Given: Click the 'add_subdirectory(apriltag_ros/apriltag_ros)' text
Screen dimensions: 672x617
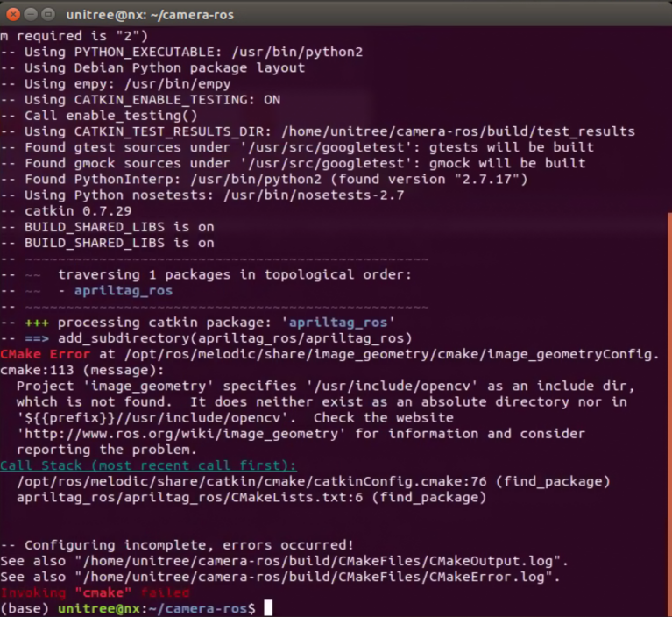Looking at the screenshot, I should (x=235, y=338).
